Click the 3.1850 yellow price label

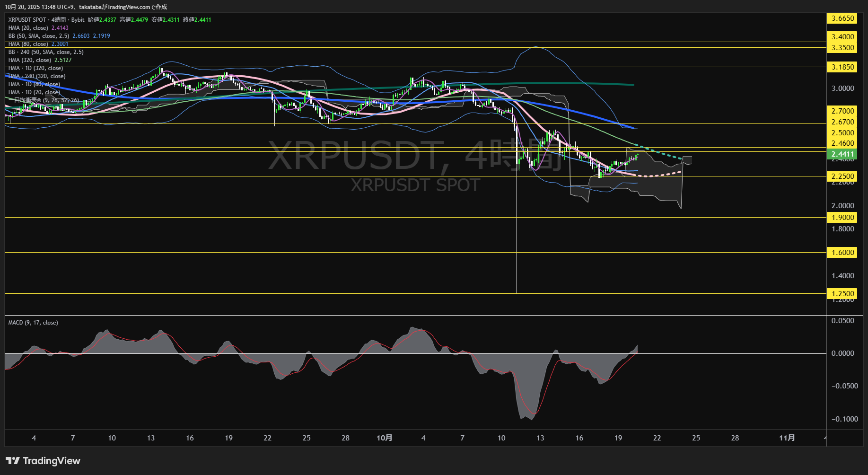(x=842, y=67)
